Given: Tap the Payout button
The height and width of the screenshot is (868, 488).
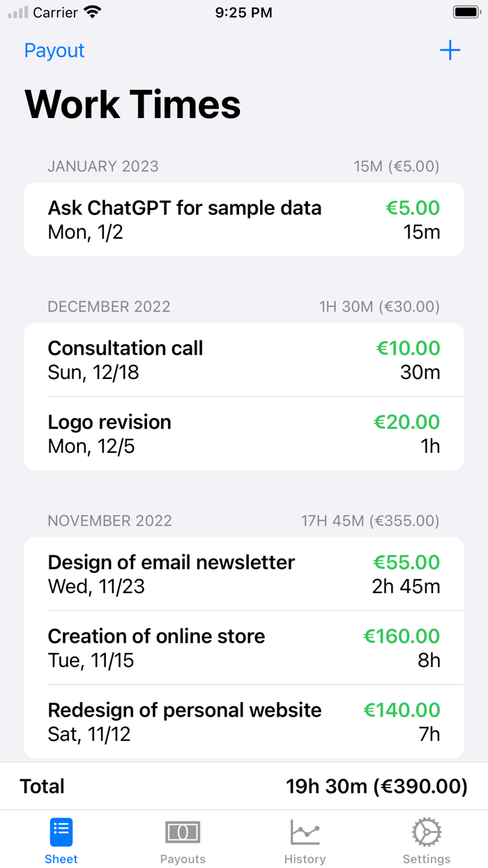Looking at the screenshot, I should [54, 50].
